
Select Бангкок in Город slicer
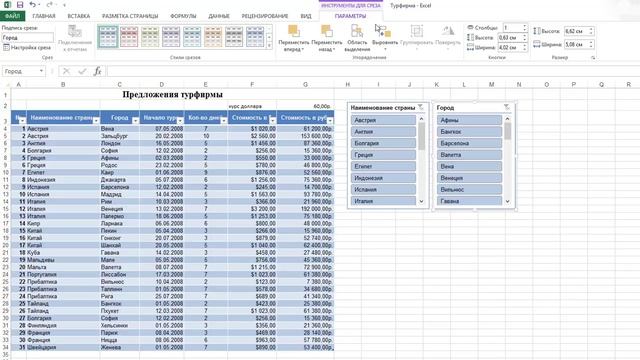[469, 131]
